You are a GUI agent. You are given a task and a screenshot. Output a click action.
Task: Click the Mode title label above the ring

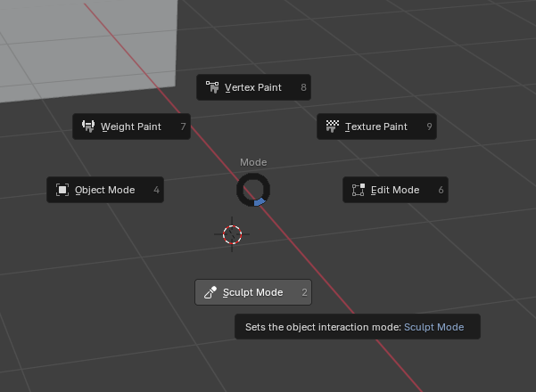coord(253,162)
